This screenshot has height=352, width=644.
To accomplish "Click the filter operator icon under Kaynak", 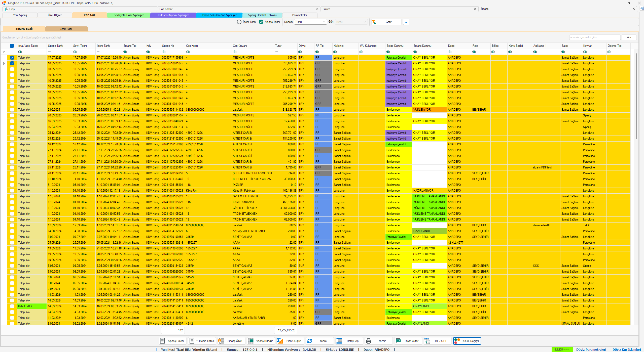I will tap(585, 52).
